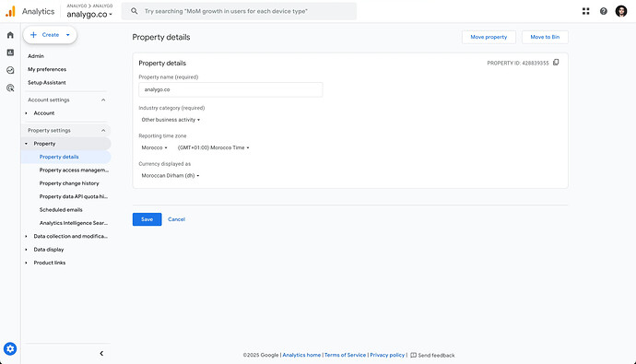
Task: Open the Google apps grid icon
Action: coord(585,11)
